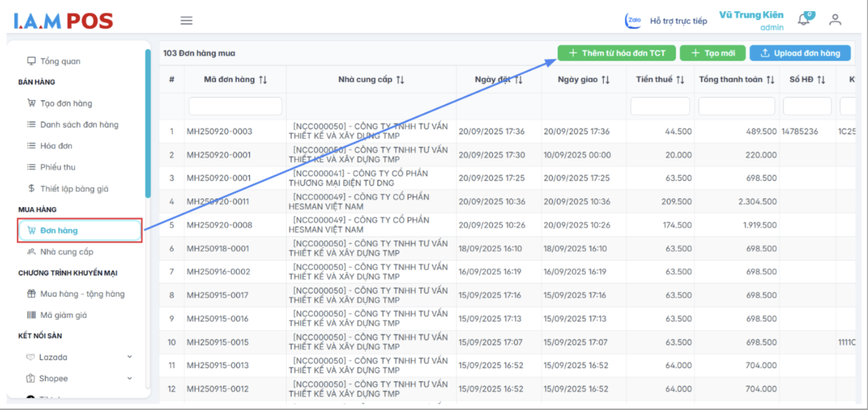Click the Upload đơn hàng button
The width and height of the screenshot is (868, 410).
coord(800,53)
